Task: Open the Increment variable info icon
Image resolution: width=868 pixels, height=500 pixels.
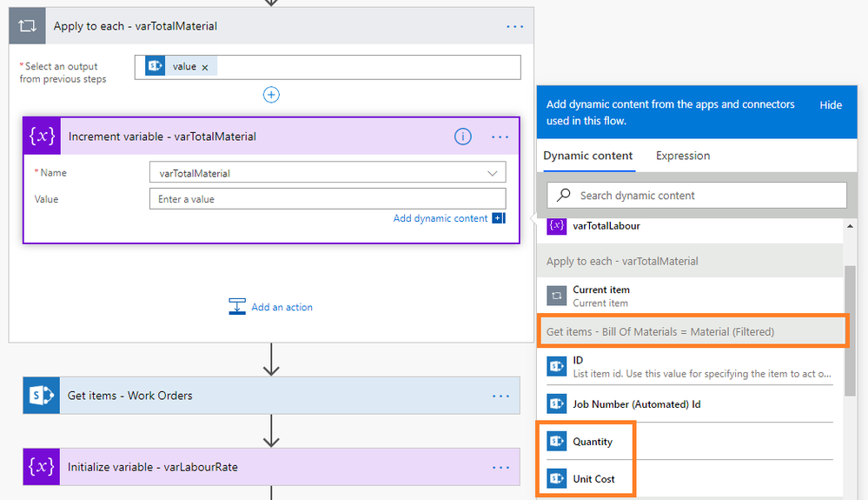Action: 463,137
